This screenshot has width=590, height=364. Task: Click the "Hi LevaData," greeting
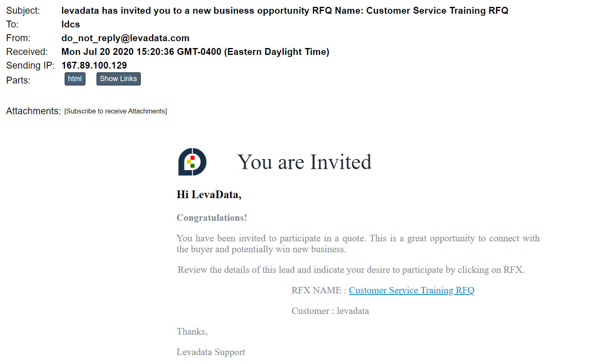tap(209, 195)
